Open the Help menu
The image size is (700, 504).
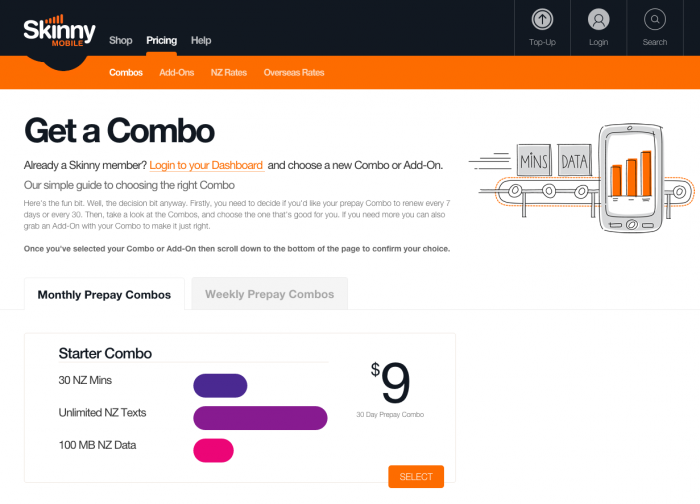pyautogui.click(x=201, y=41)
